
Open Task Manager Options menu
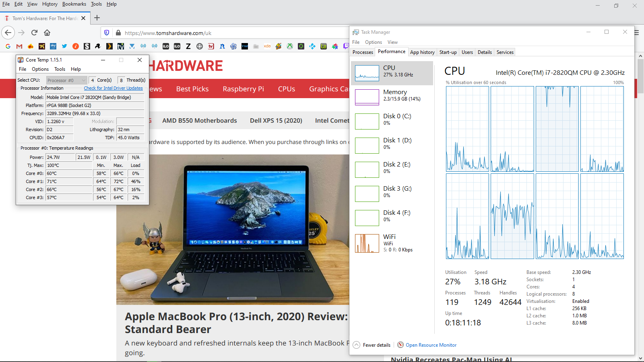coord(374,42)
